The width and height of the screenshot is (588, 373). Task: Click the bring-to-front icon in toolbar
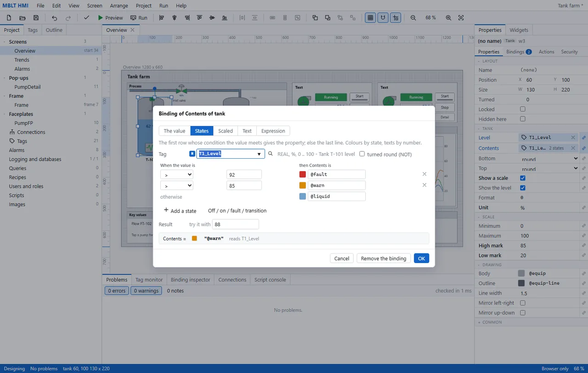click(x=315, y=18)
